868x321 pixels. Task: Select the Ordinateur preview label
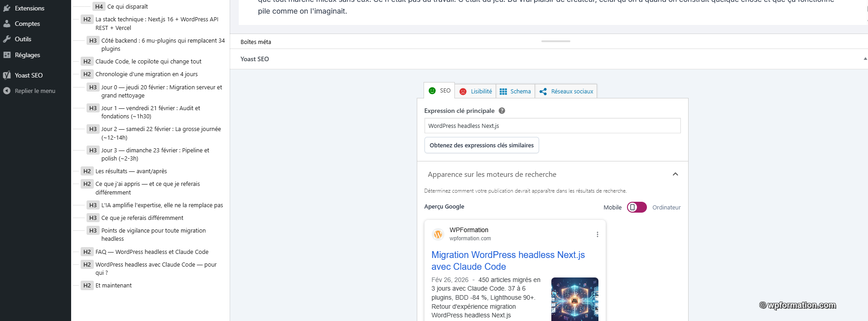click(x=666, y=207)
